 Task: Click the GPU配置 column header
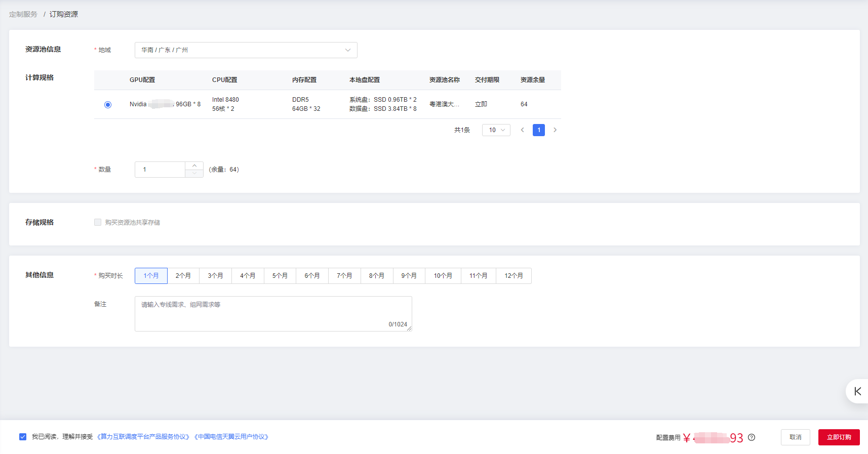pos(142,80)
